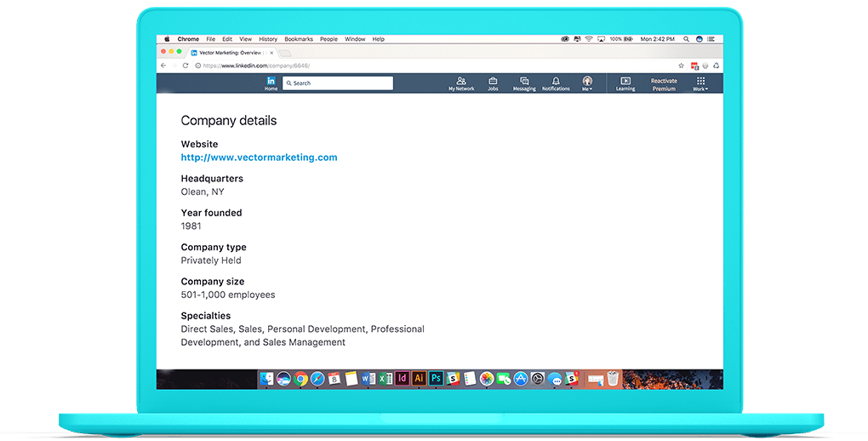View Notifications bell
The height and width of the screenshot is (441, 868).
(x=556, y=83)
